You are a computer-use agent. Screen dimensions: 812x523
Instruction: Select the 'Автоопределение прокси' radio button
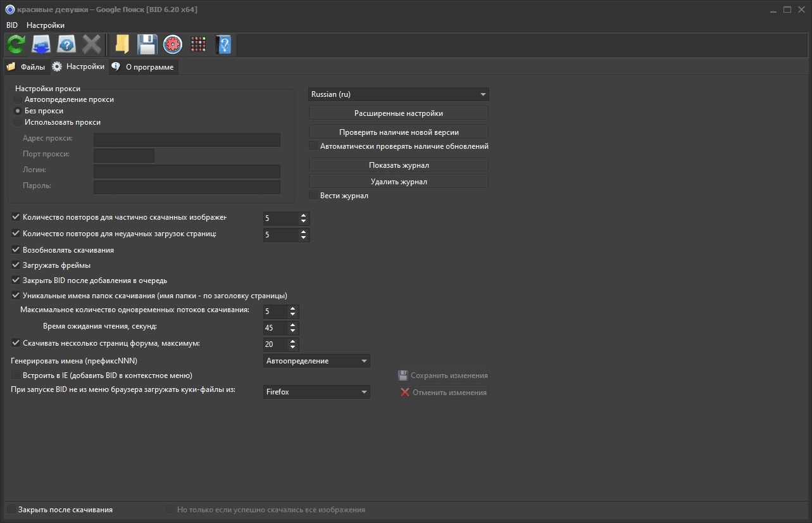(x=18, y=99)
